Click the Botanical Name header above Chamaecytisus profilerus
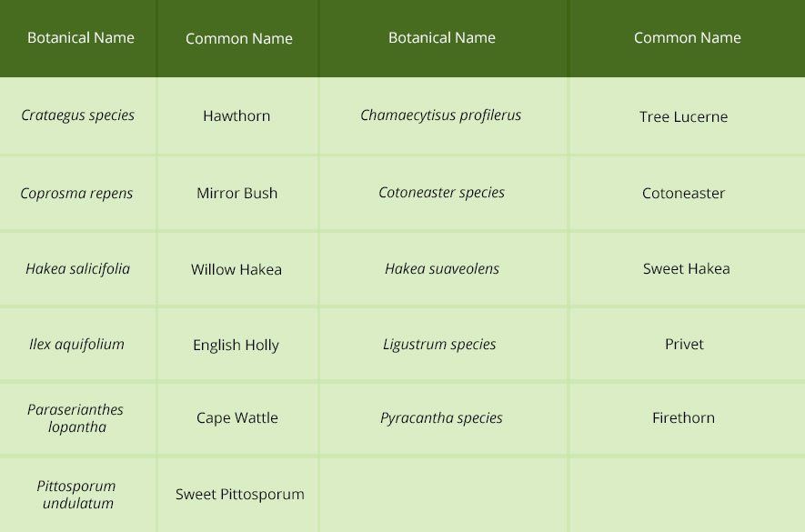Screen dimensions: 805x532 tap(442, 38)
